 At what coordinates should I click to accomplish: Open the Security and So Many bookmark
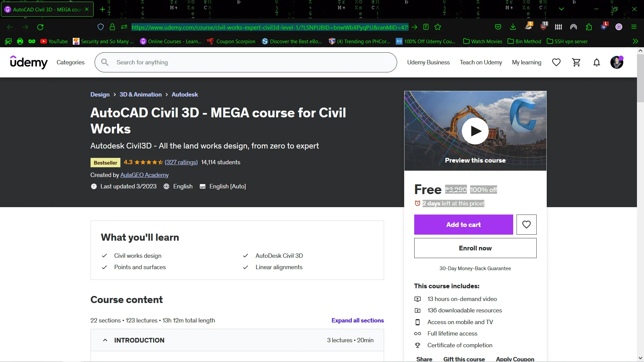pyautogui.click(x=104, y=42)
